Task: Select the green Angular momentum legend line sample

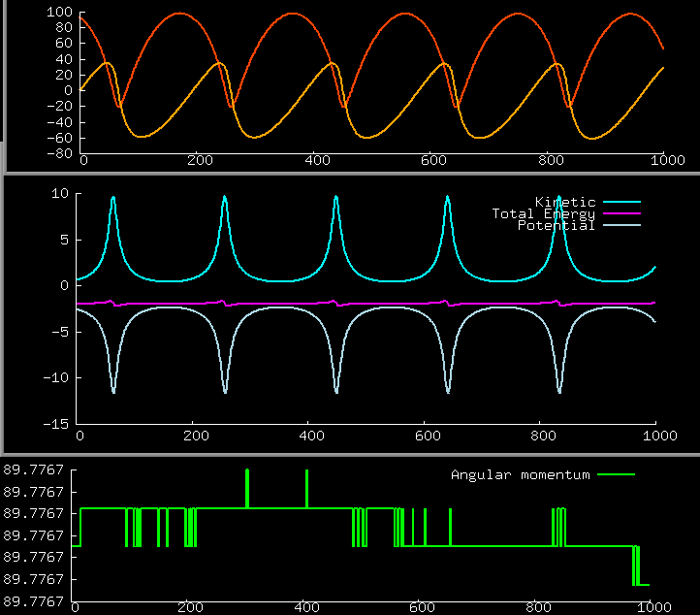Action: point(616,474)
